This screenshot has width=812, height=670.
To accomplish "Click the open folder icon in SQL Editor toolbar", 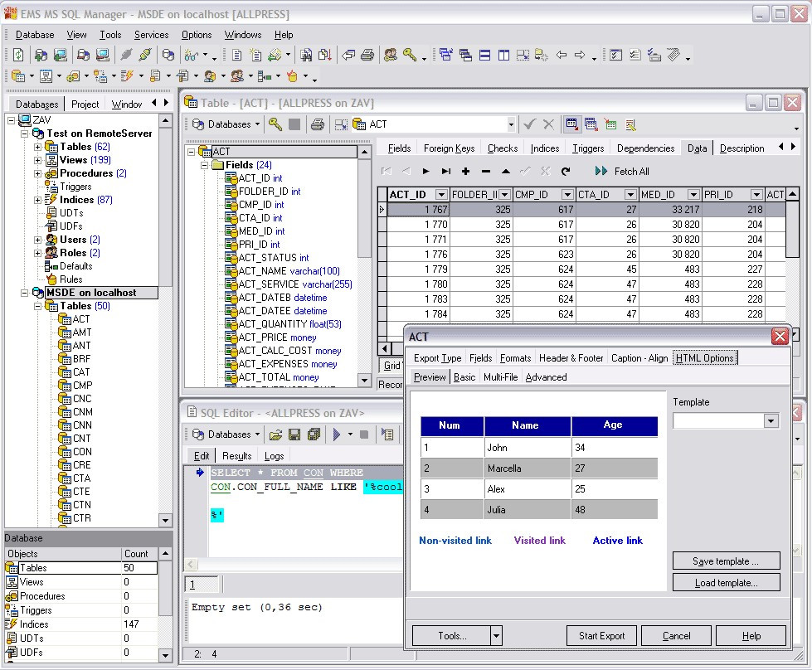I will 275,435.
